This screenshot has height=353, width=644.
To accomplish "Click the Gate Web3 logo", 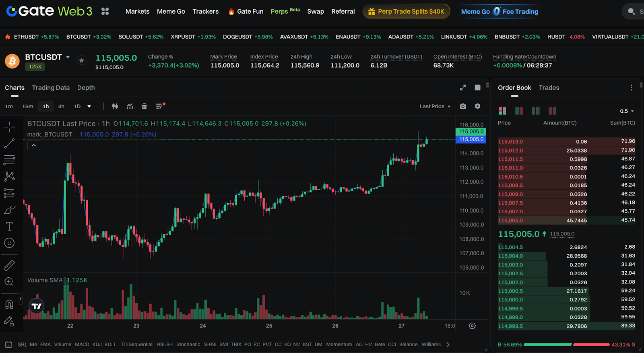I will (x=49, y=11).
